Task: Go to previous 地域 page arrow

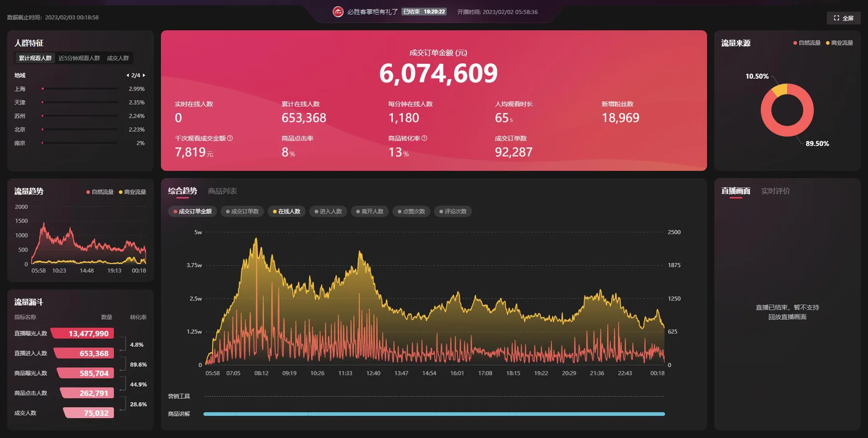Action: tap(127, 75)
